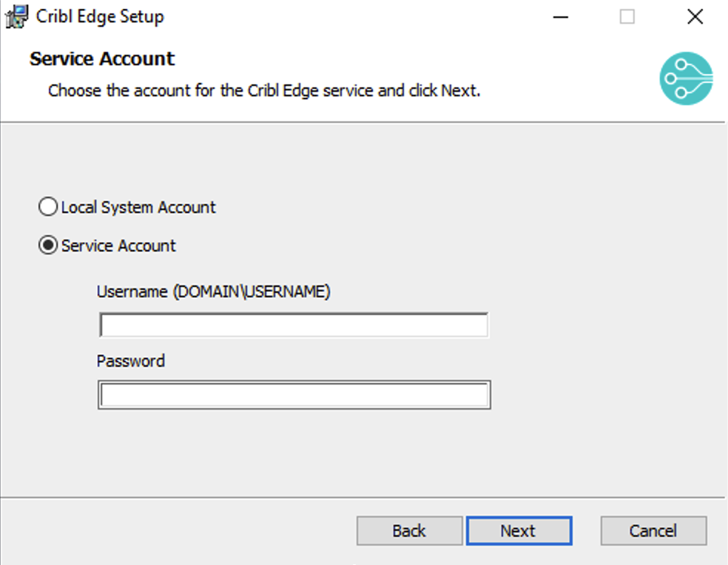Choose Local System Account radio button
The image size is (728, 565).
47,207
